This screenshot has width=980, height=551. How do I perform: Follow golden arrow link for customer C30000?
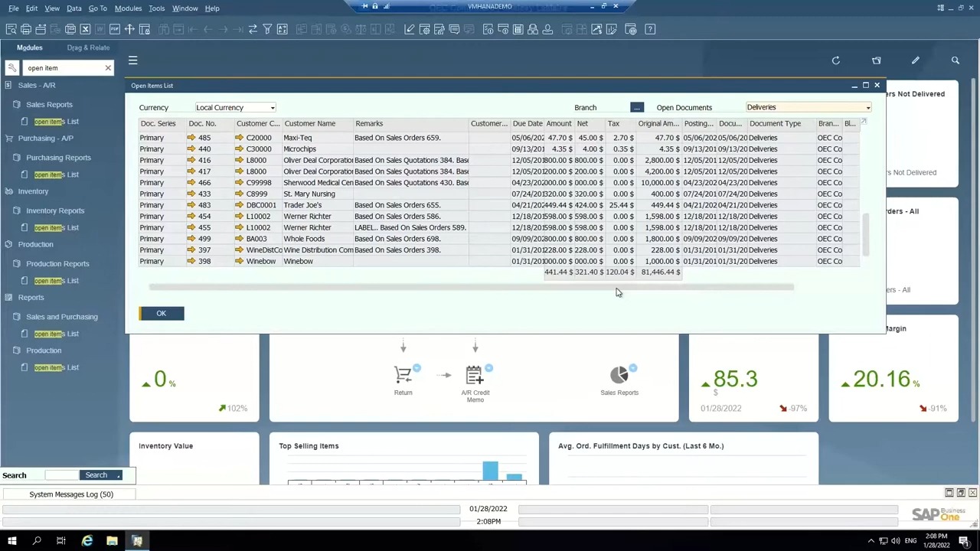[x=239, y=149]
